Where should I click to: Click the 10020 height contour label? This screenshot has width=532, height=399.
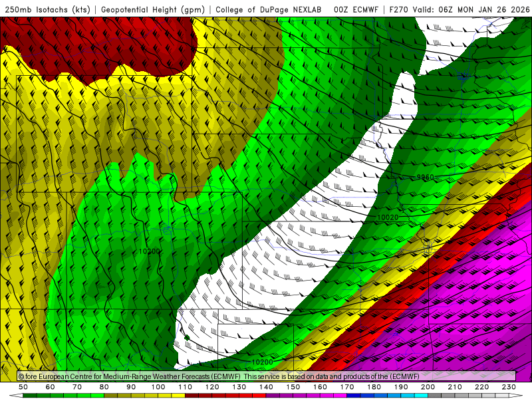pyautogui.click(x=388, y=217)
